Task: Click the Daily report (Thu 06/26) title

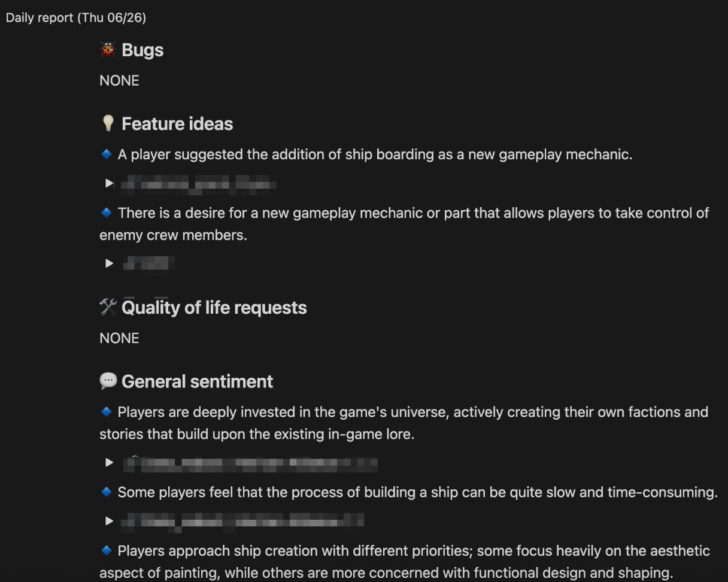Action: click(x=76, y=17)
